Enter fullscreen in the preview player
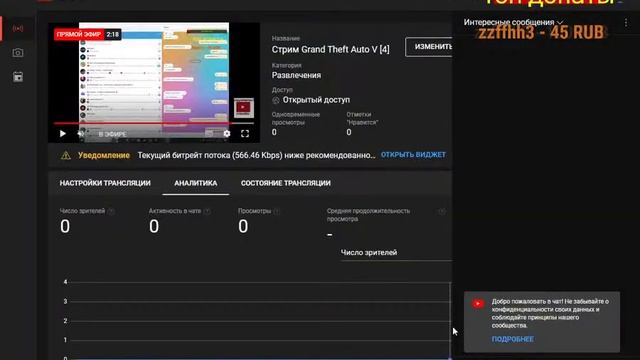 click(245, 133)
